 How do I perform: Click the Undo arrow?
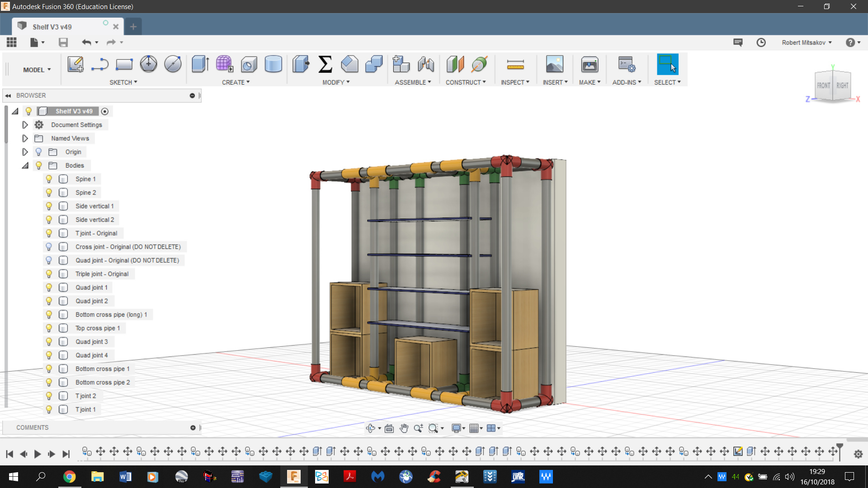pyautogui.click(x=86, y=42)
